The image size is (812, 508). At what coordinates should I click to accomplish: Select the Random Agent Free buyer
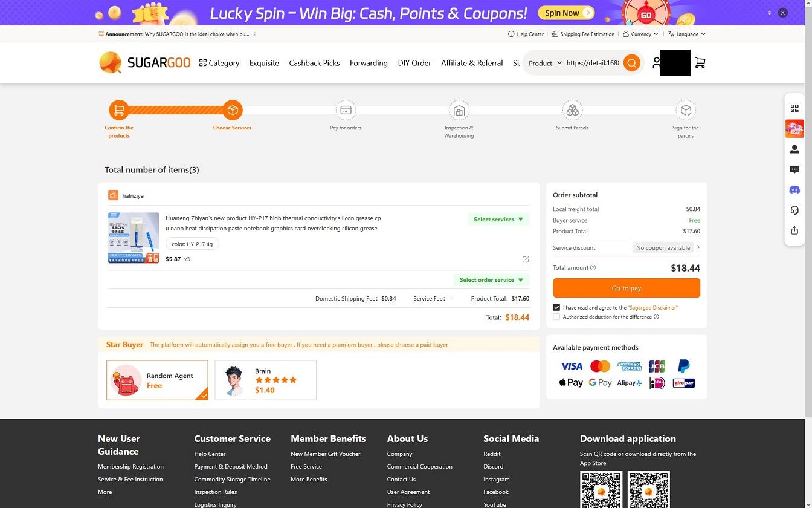(157, 380)
